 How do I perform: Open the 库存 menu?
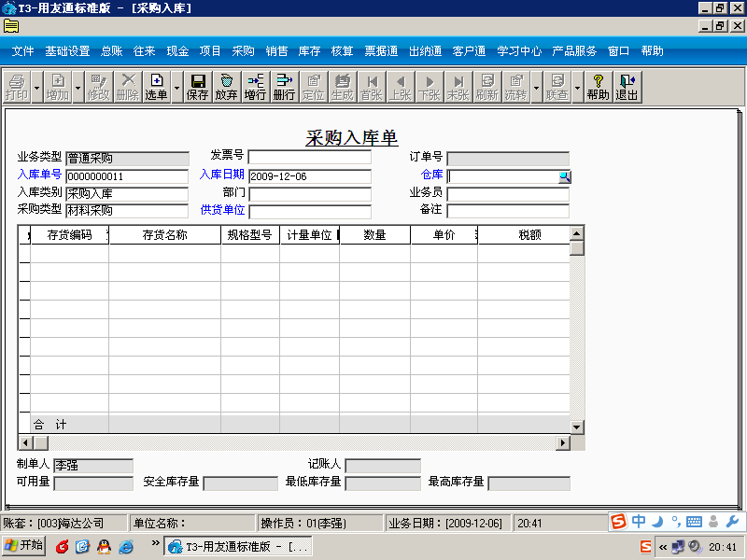click(x=309, y=51)
